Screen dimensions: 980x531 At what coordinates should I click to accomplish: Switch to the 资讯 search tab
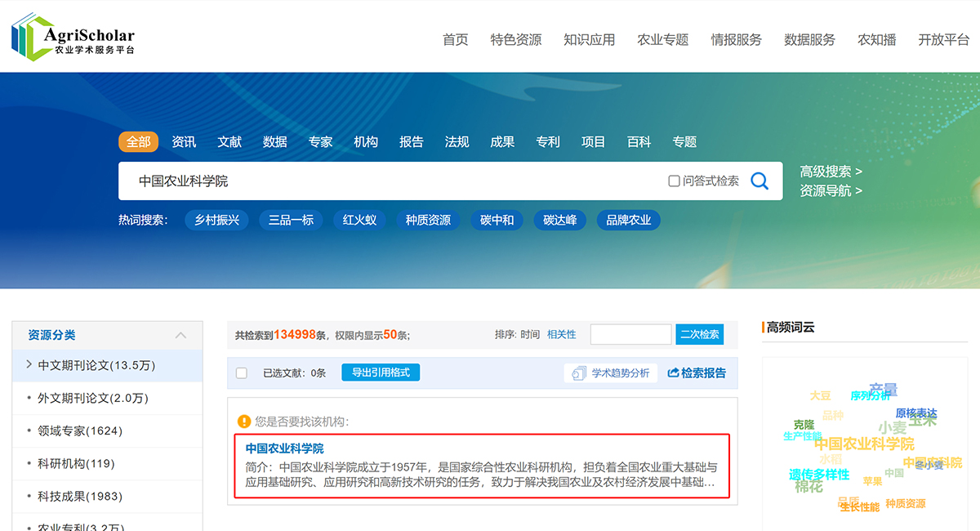click(184, 142)
